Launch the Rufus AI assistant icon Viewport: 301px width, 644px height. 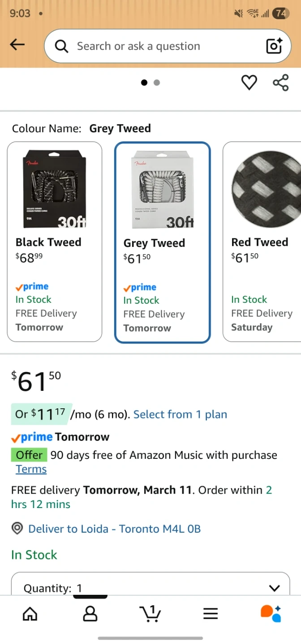pyautogui.click(x=271, y=614)
